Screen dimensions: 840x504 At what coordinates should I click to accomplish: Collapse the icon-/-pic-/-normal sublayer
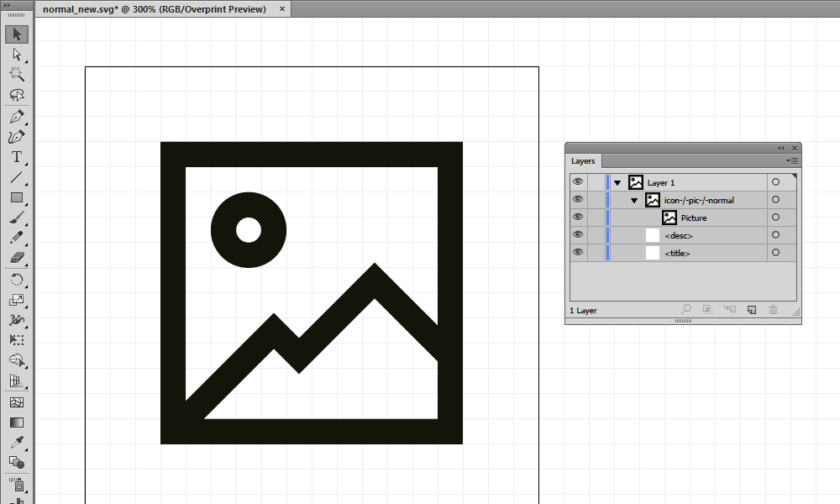634,200
